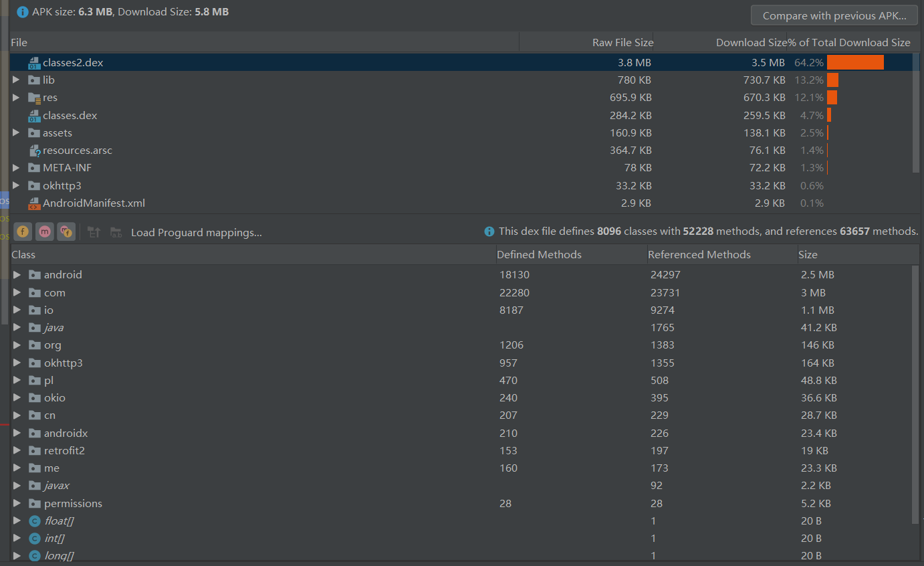
Task: Click the AndroidManifest.xml file icon
Action: click(x=34, y=203)
